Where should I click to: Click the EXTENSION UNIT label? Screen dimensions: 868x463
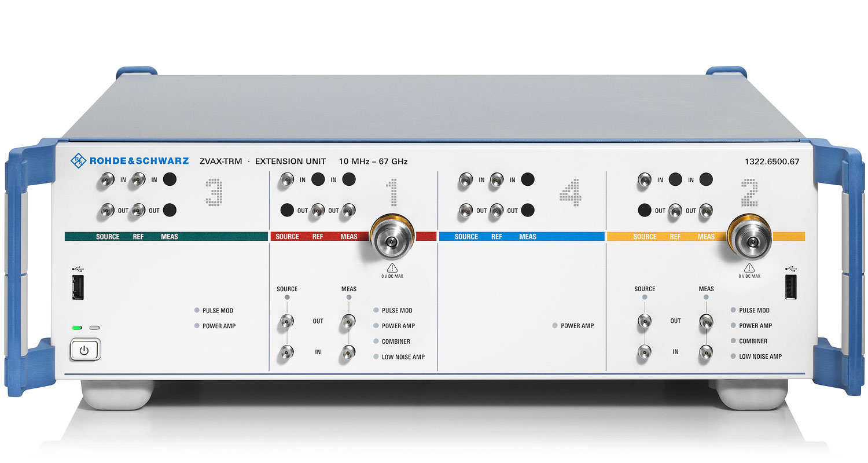coord(290,161)
